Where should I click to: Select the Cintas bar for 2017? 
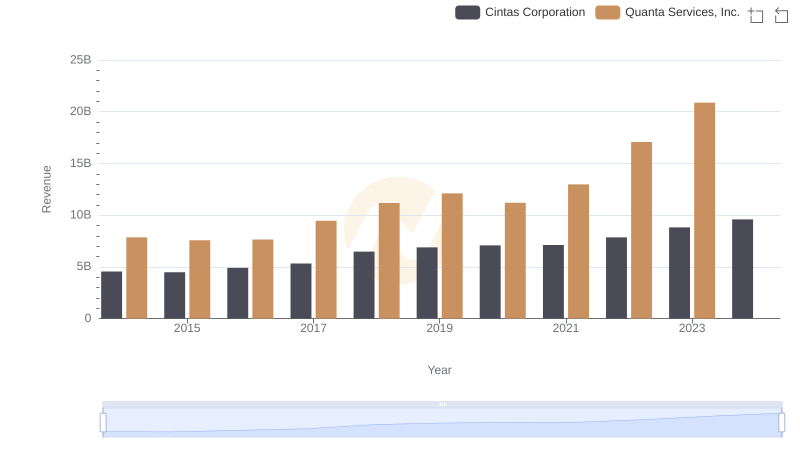(x=301, y=291)
